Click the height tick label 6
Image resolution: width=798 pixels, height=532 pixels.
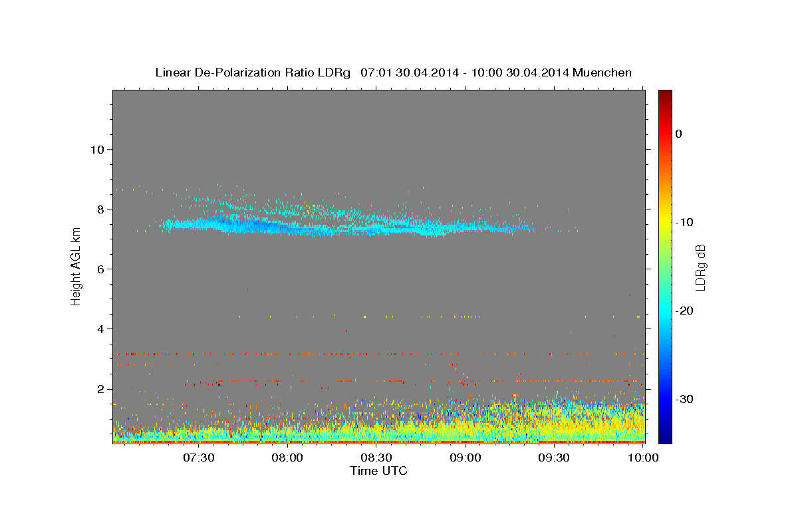(x=101, y=269)
